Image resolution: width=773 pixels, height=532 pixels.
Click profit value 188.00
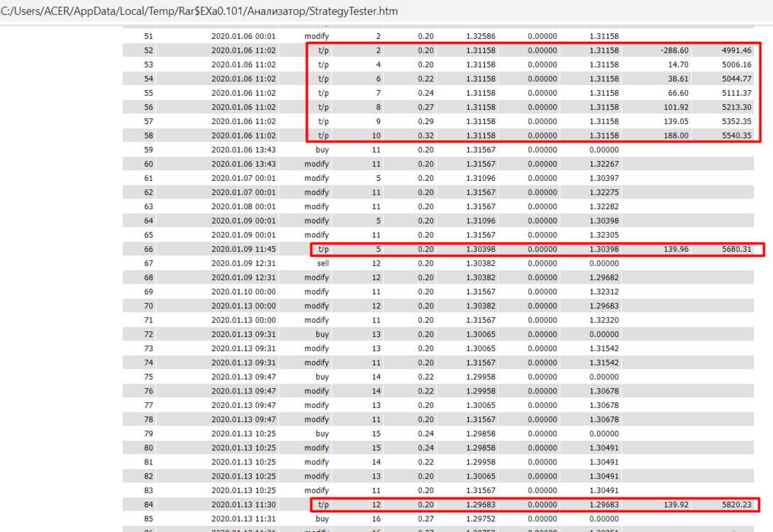point(677,135)
